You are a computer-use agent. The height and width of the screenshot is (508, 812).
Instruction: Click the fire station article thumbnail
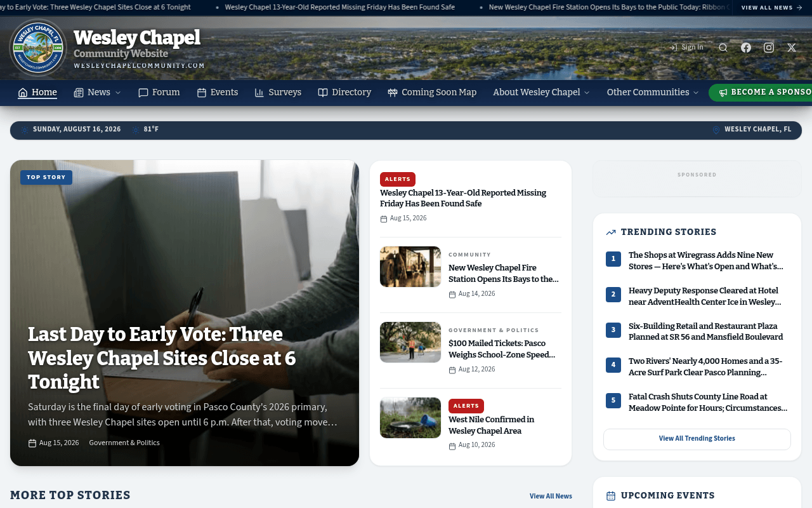tap(410, 267)
